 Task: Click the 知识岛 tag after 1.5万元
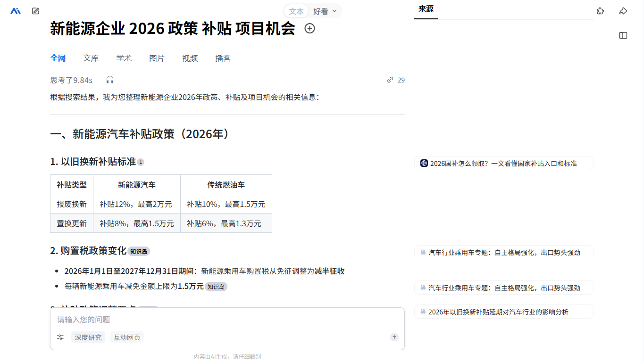click(x=216, y=287)
